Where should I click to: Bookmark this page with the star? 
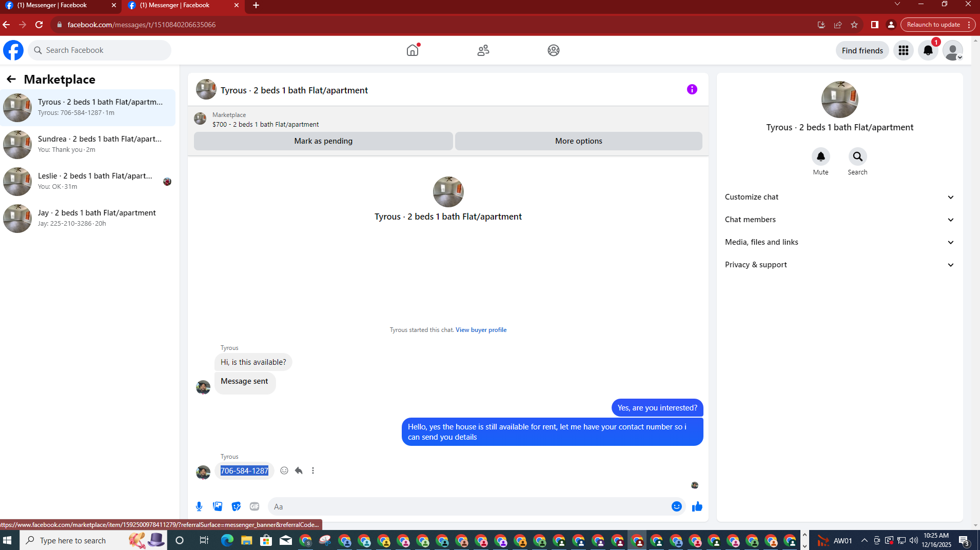point(854,25)
